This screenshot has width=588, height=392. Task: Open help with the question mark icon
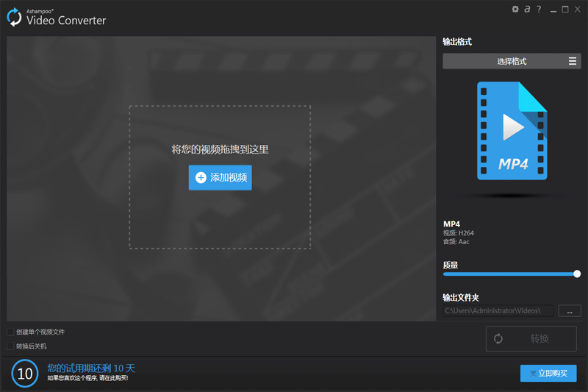539,9
